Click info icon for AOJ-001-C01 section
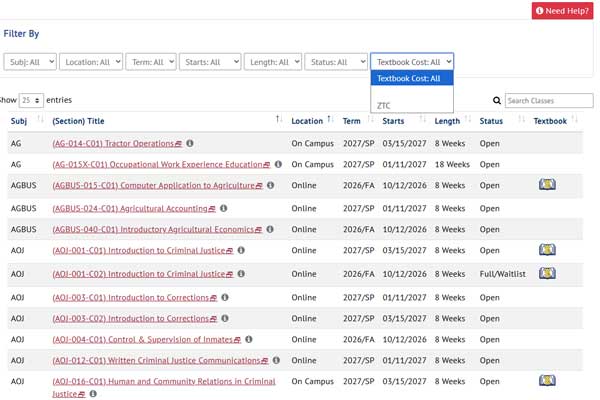This screenshot has height=400, width=600. pyautogui.click(x=241, y=250)
